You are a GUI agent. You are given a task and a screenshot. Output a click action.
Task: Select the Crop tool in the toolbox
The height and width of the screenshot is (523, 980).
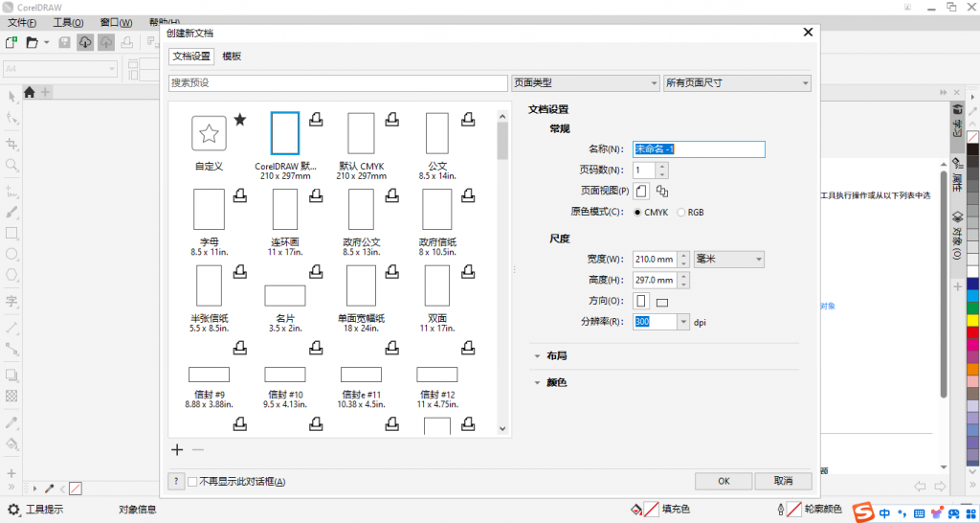tap(11, 144)
